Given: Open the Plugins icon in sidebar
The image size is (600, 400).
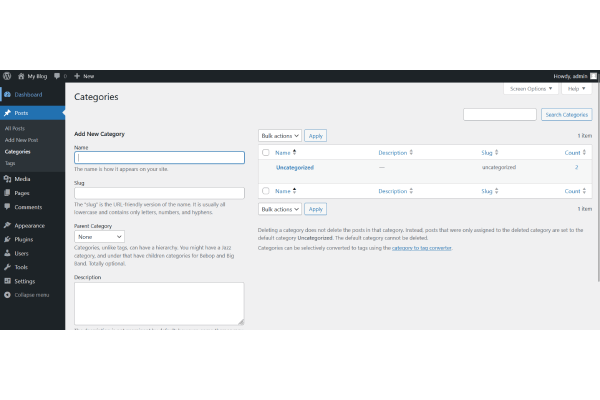Looking at the screenshot, I should (7, 240).
